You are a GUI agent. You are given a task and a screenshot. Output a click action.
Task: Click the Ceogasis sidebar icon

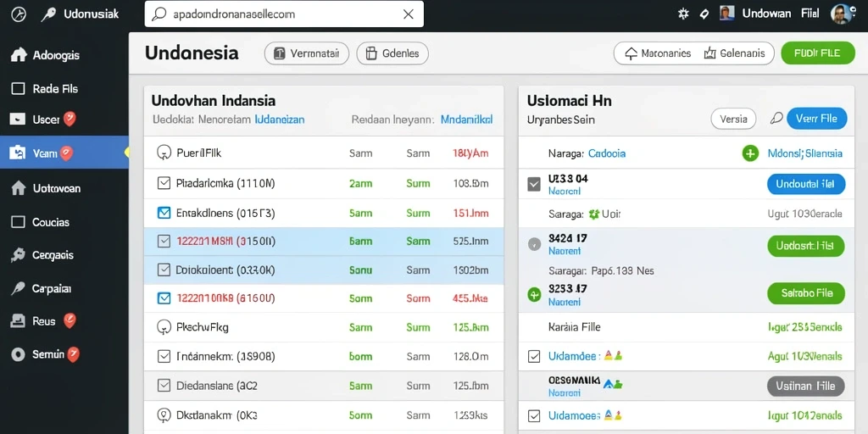(19, 254)
